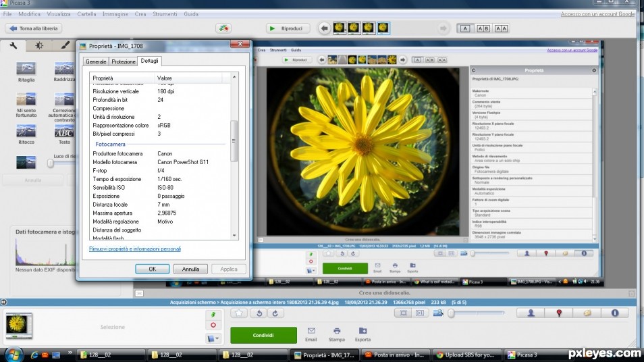The width and height of the screenshot is (644, 362).
Task: Click the Luce di riempimento slider handle
Action: (x=50, y=163)
